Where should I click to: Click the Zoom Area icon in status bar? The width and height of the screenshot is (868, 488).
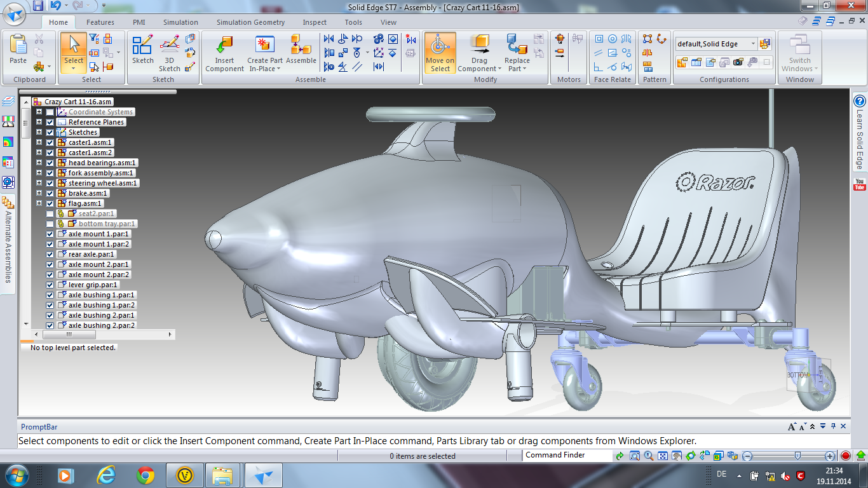click(634, 456)
